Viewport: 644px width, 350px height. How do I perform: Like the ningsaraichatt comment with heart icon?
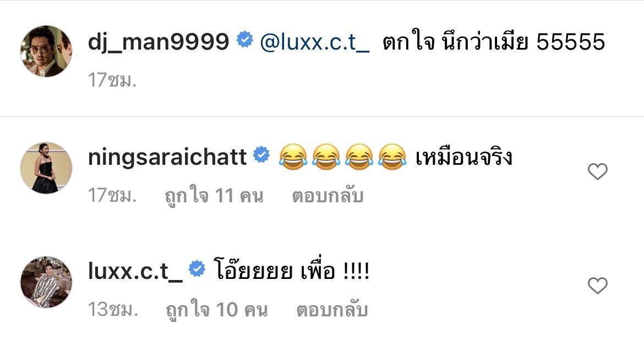pos(598,171)
